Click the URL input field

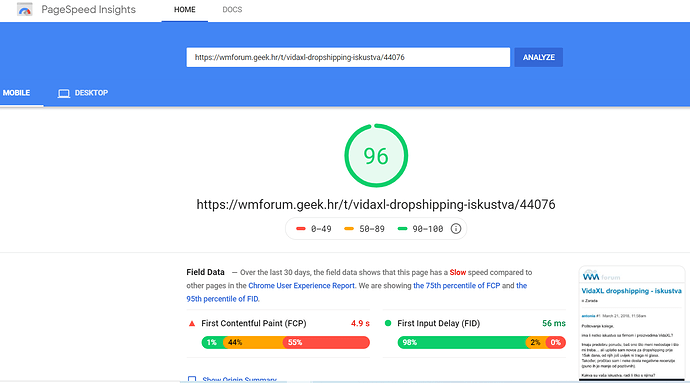(348, 57)
